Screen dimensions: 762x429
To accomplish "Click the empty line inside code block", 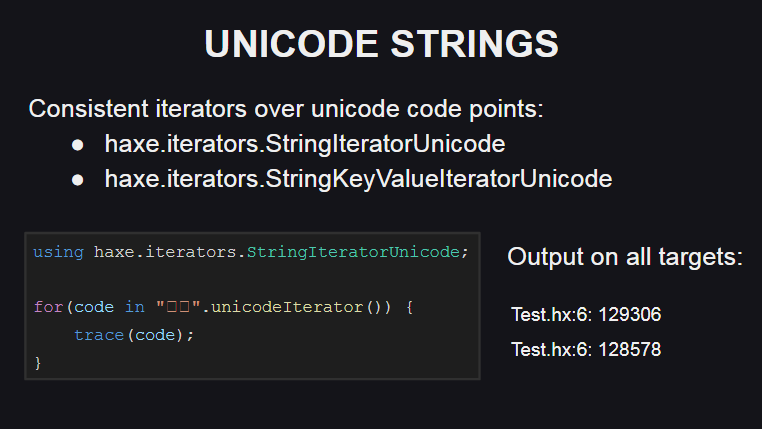I will click(250, 280).
